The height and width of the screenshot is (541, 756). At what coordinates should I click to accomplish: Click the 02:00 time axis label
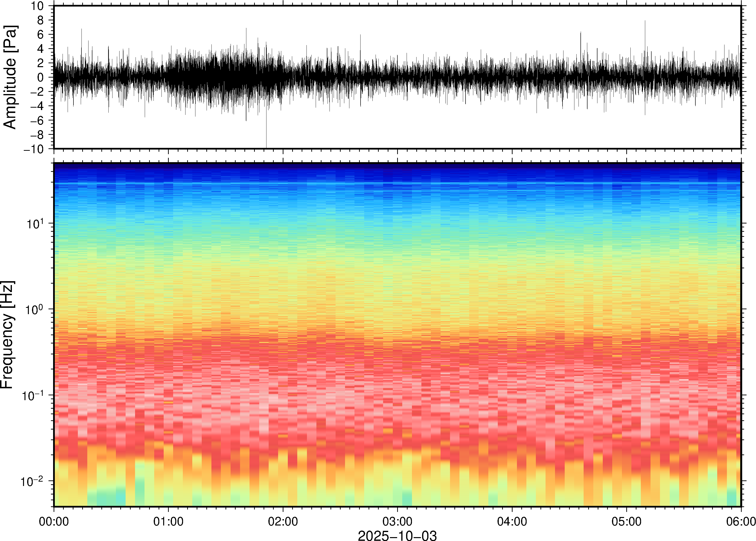[283, 521]
